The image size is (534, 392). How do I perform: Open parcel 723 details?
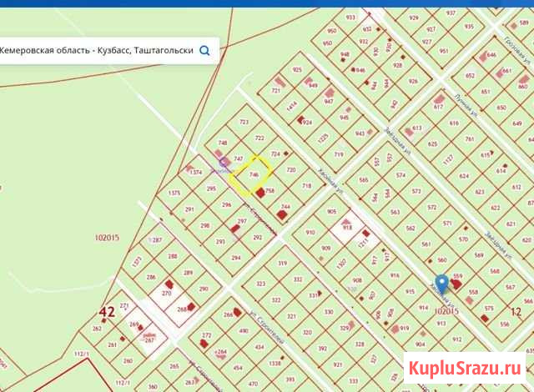click(x=244, y=123)
